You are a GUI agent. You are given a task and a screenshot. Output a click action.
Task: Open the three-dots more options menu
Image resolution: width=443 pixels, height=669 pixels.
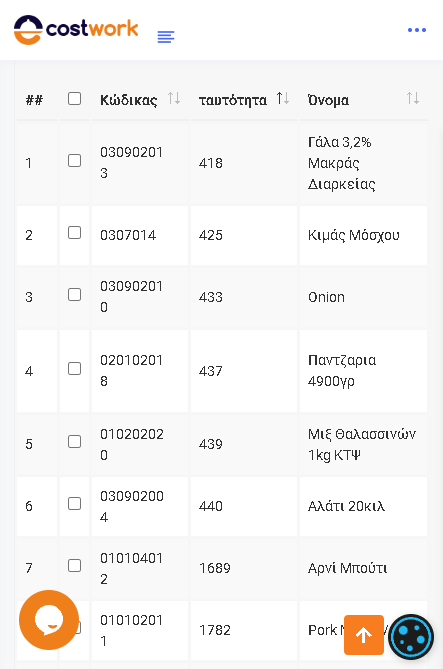coord(417,30)
